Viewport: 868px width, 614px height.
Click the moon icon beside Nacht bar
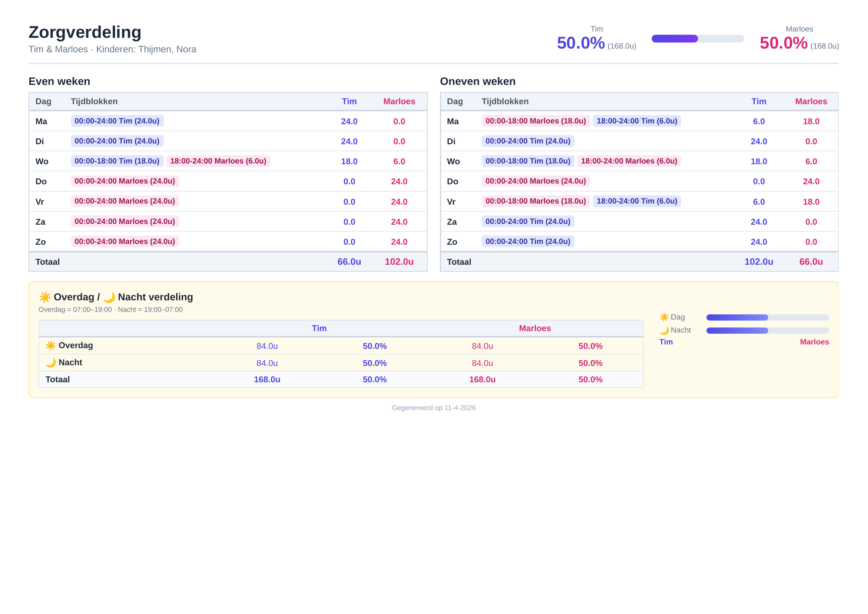coord(664,330)
